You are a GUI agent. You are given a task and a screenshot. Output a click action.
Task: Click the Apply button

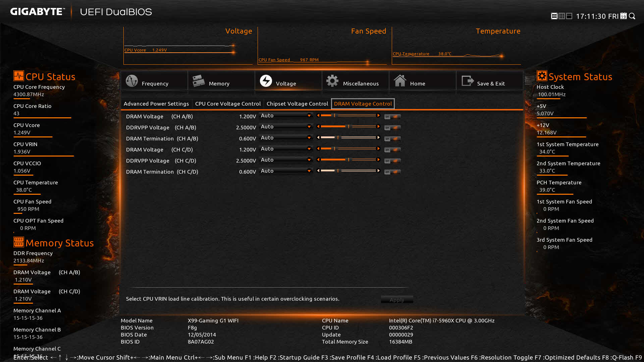coord(397,300)
